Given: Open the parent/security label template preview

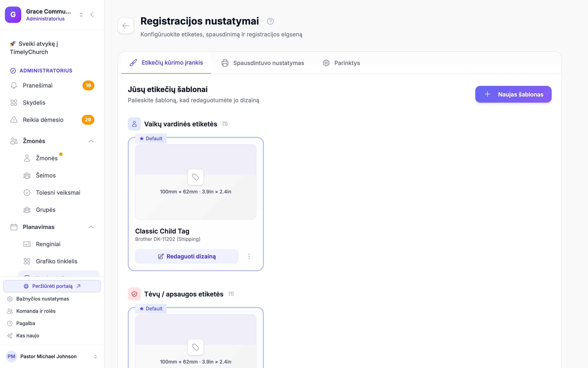Looking at the screenshot, I should pos(196,341).
